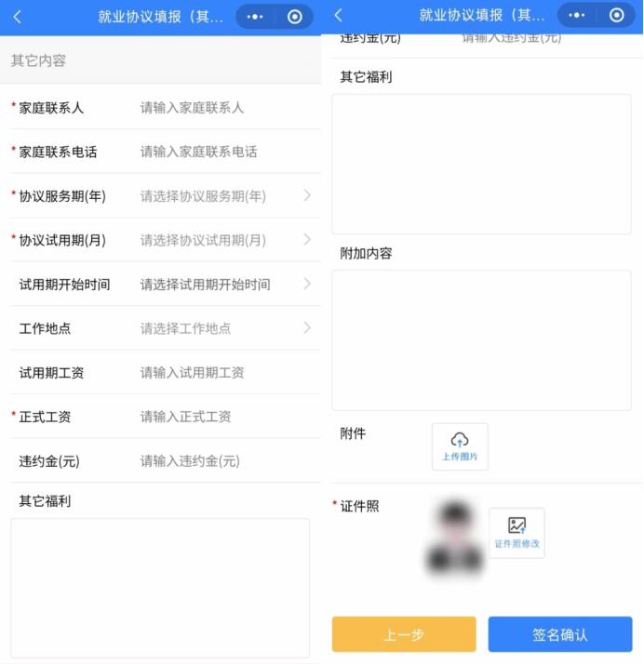Click the 附加内容 text area
Image resolution: width=644 pixels, height=664 pixels.
[x=481, y=339]
